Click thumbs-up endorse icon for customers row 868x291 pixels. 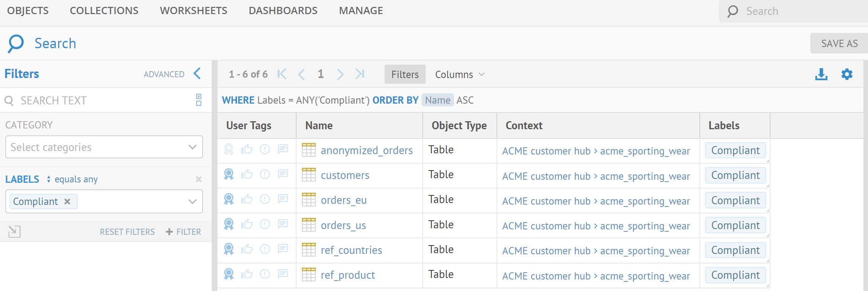pos(247,174)
